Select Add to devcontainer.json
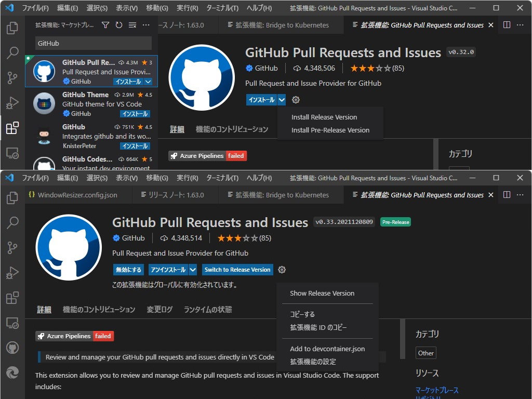The image size is (532, 399). 327,349
